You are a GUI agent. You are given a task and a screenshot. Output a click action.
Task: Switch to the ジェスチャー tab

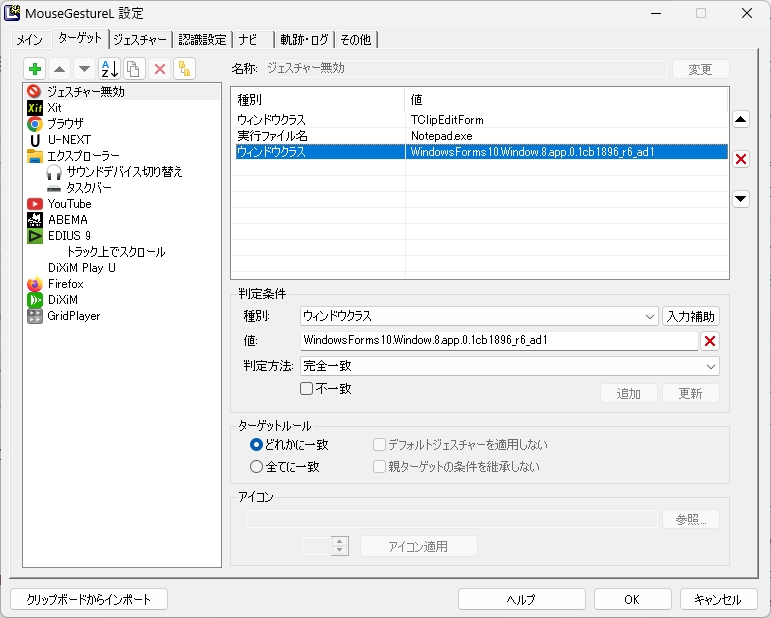pos(139,40)
